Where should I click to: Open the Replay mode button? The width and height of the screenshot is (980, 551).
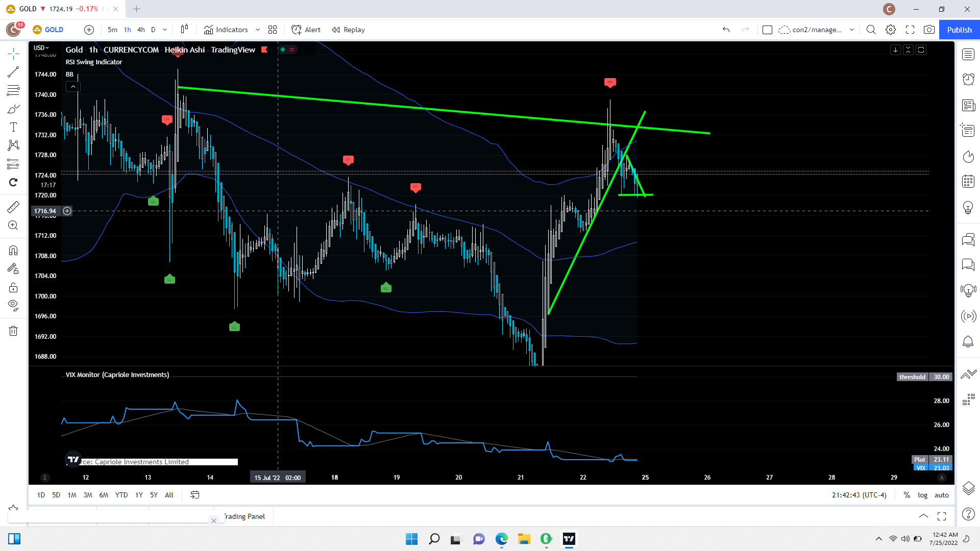click(x=349, y=30)
